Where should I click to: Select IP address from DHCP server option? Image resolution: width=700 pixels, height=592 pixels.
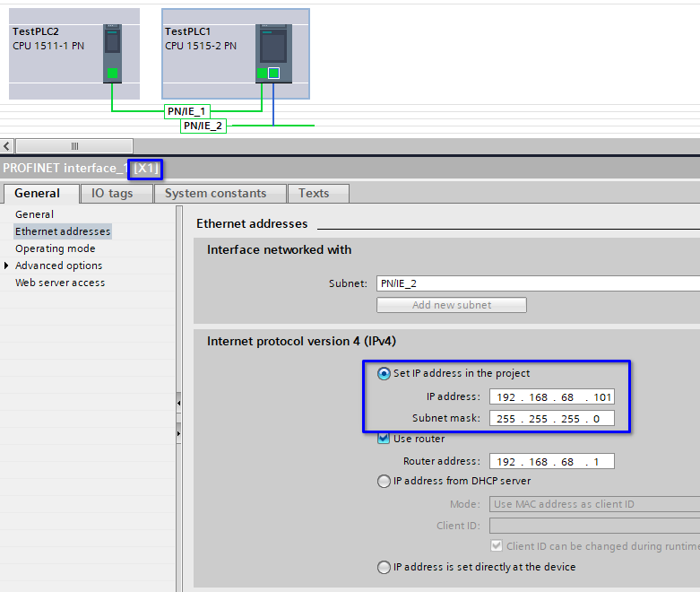point(384,481)
